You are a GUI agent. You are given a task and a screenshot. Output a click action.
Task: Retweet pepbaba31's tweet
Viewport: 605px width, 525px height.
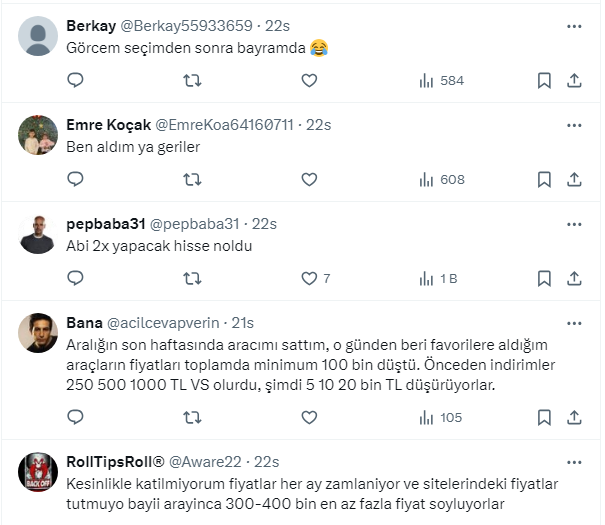point(192,278)
